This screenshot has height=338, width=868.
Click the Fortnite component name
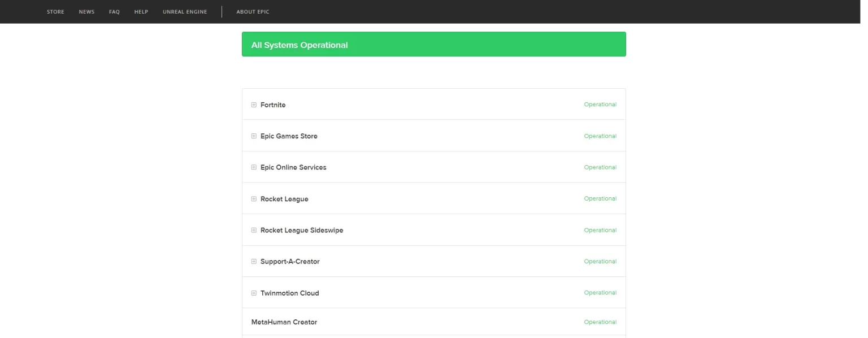(273, 105)
